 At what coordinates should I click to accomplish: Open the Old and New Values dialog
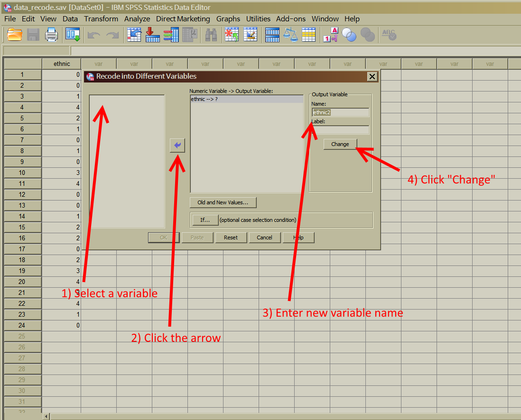pos(223,202)
